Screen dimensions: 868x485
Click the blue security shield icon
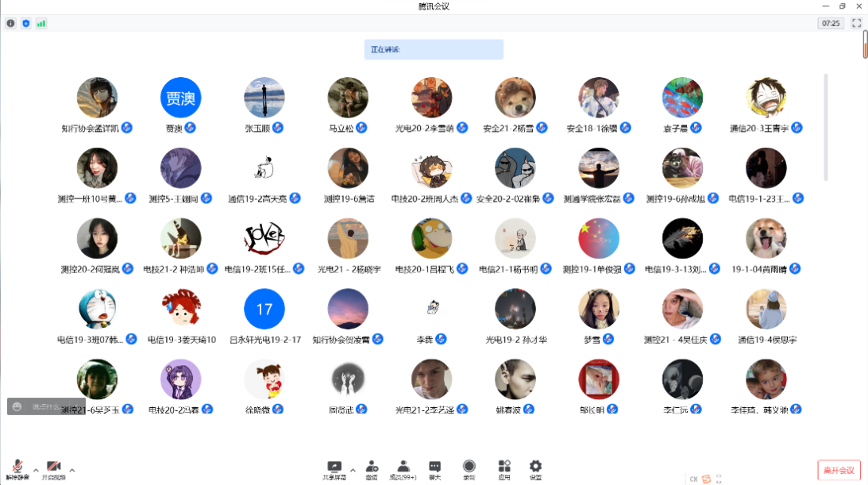(25, 24)
